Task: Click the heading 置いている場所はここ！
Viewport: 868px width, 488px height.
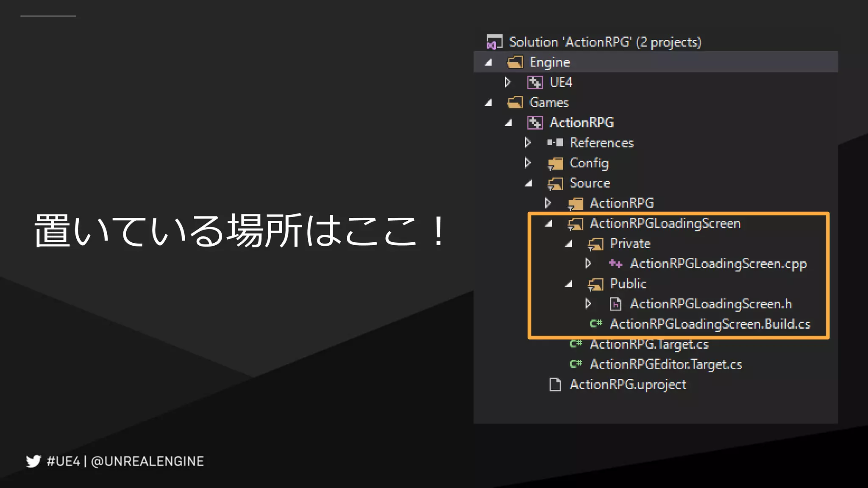Action: (241, 230)
